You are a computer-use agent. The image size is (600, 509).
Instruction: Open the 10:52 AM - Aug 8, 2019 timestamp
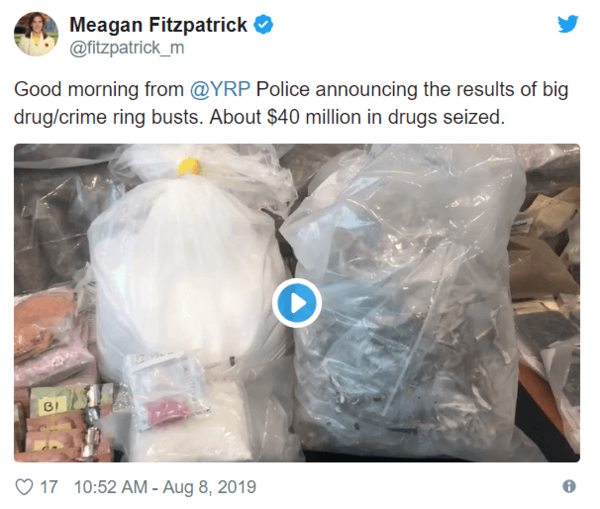[165, 487]
